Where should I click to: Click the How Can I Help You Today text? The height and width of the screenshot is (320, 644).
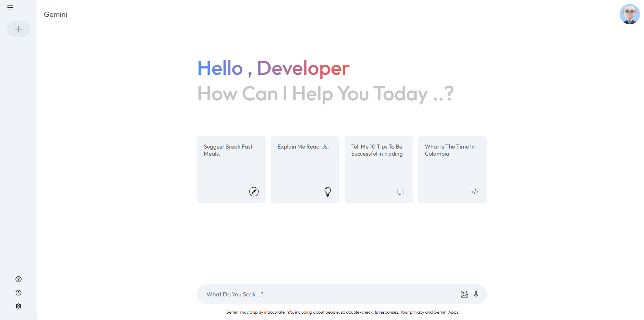pyautogui.click(x=325, y=94)
